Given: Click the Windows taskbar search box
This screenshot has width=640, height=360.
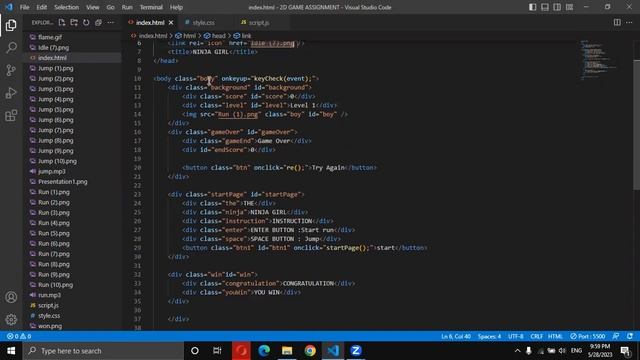Looking at the screenshot, I should [x=102, y=351].
